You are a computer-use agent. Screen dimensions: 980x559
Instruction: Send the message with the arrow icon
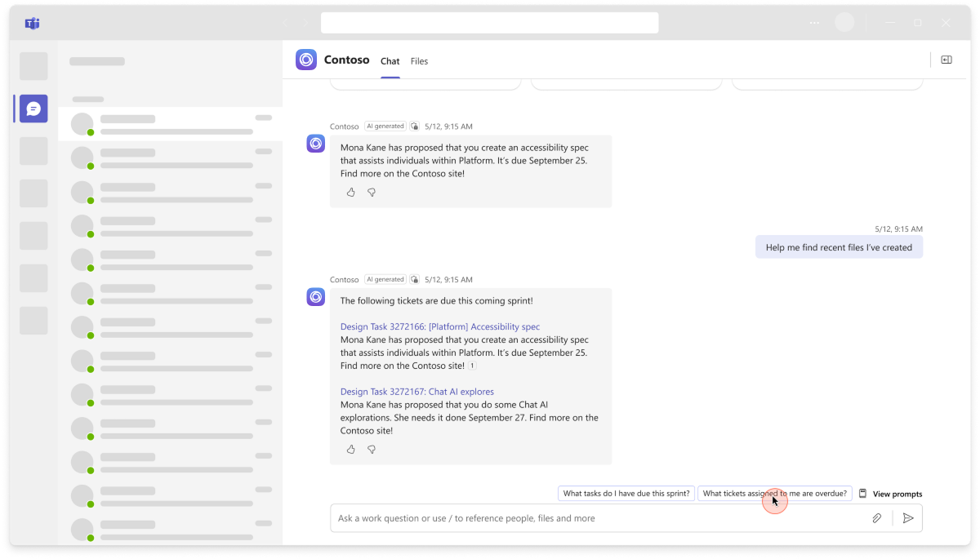click(x=907, y=518)
